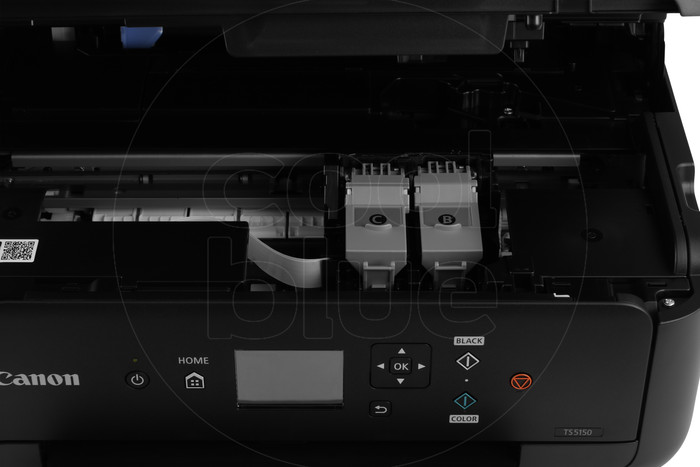Click the cartridge marked B

click(448, 223)
